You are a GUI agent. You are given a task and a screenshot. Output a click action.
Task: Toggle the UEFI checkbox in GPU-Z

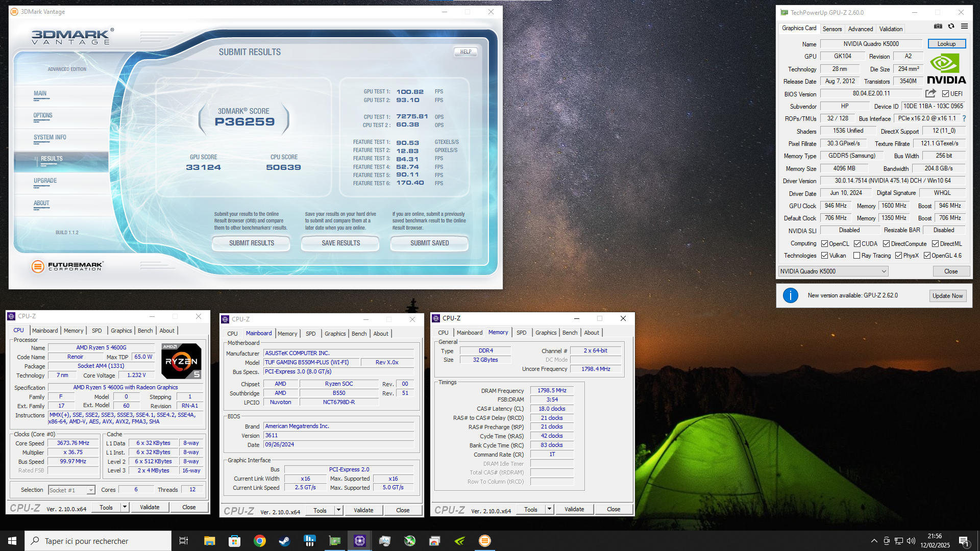point(945,94)
